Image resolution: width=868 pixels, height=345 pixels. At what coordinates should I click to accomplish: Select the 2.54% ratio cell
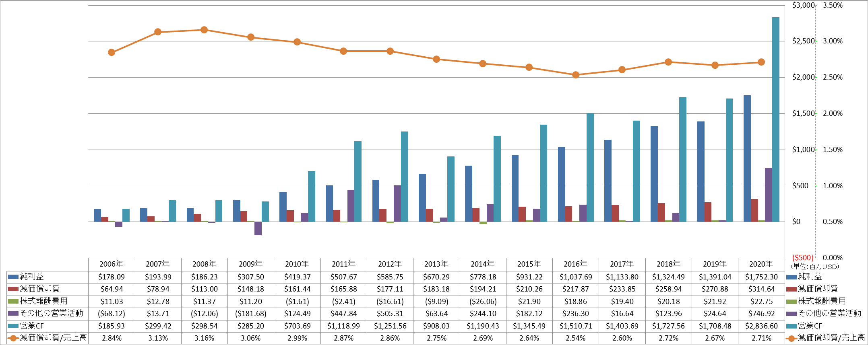[575, 338]
